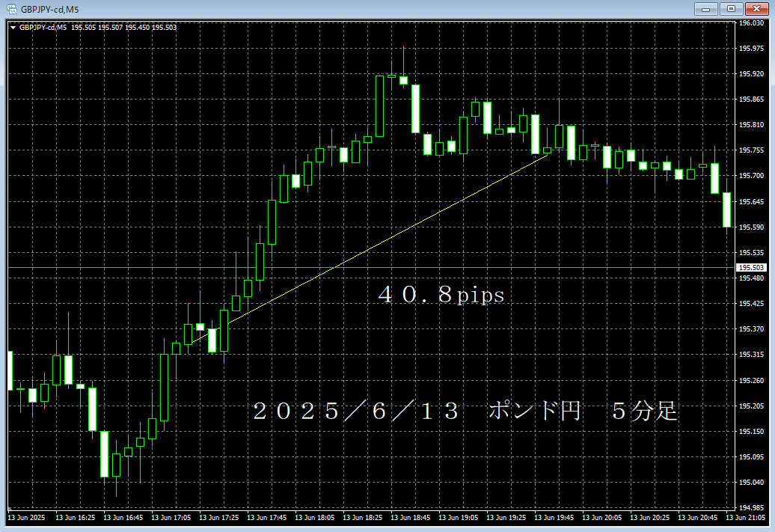Minimize the GBPJPY-cd,M5 chart window

pyautogui.click(x=705, y=9)
